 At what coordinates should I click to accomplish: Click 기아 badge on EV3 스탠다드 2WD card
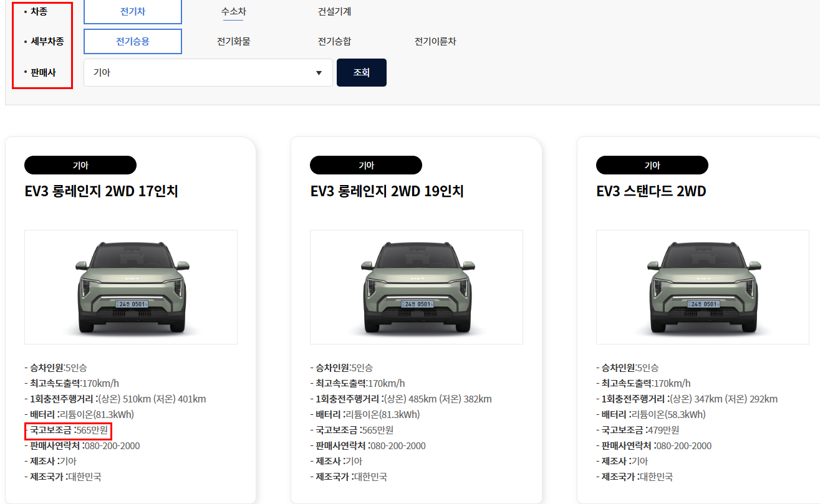652,165
